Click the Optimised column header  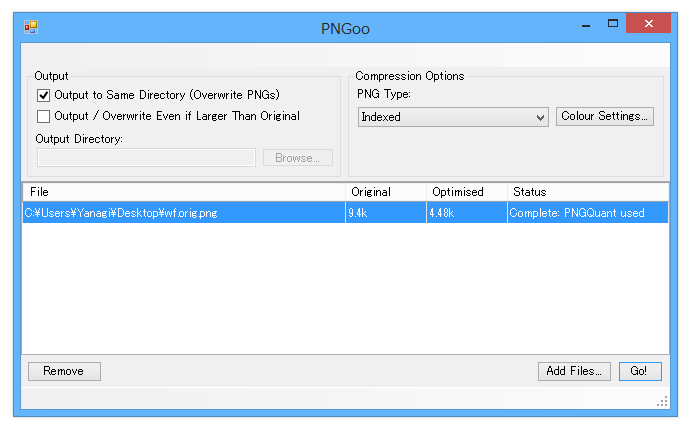click(x=467, y=192)
